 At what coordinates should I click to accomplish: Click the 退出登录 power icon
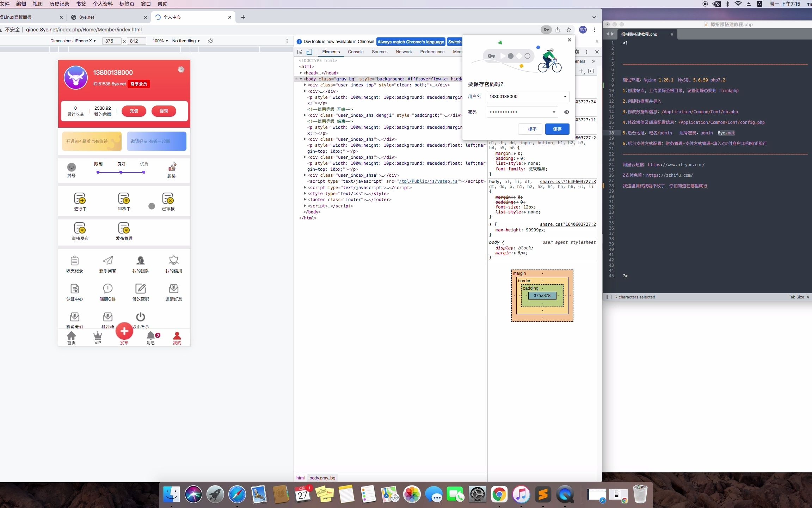pos(141,316)
